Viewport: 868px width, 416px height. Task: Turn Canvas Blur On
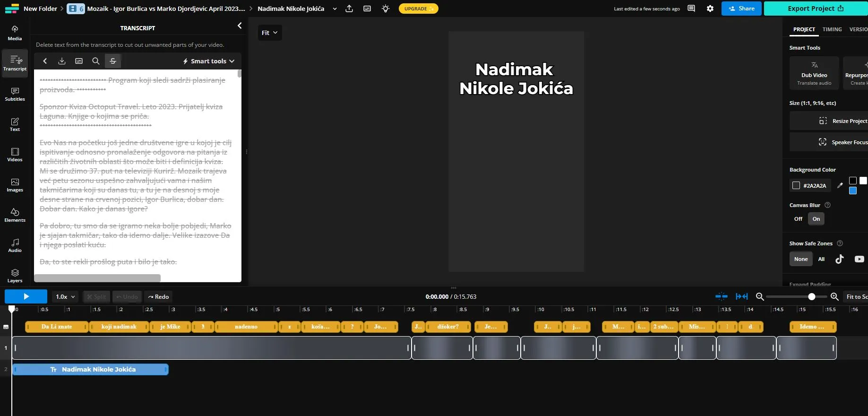tap(816, 219)
